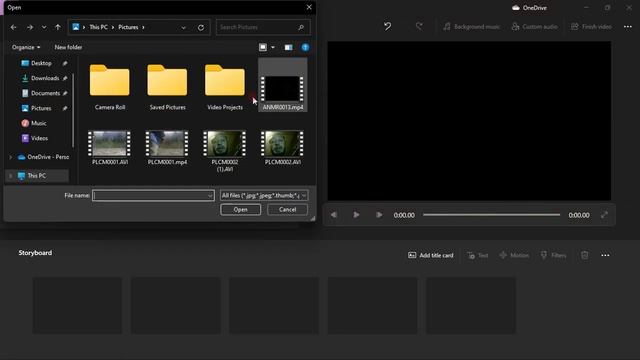
Task: Select Videos in the navigation pane
Action: (x=39, y=138)
